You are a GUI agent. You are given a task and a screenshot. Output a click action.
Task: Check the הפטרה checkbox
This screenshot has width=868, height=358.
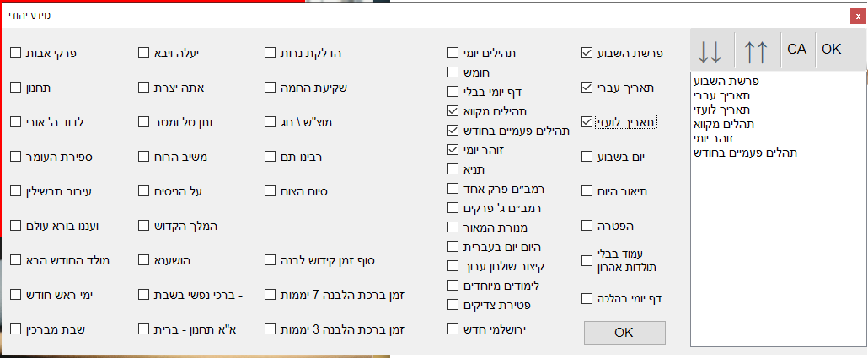[587, 225]
